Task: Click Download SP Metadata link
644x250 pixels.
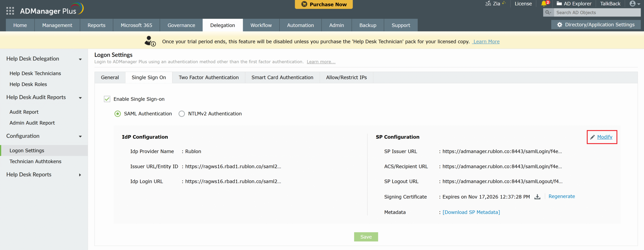Action: [x=471, y=212]
